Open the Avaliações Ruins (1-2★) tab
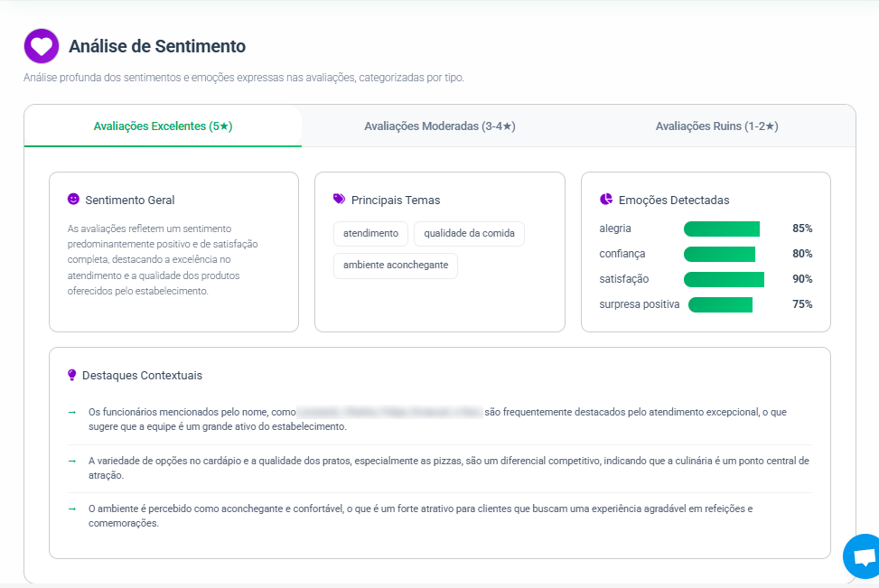The width and height of the screenshot is (879, 588). [x=716, y=126]
